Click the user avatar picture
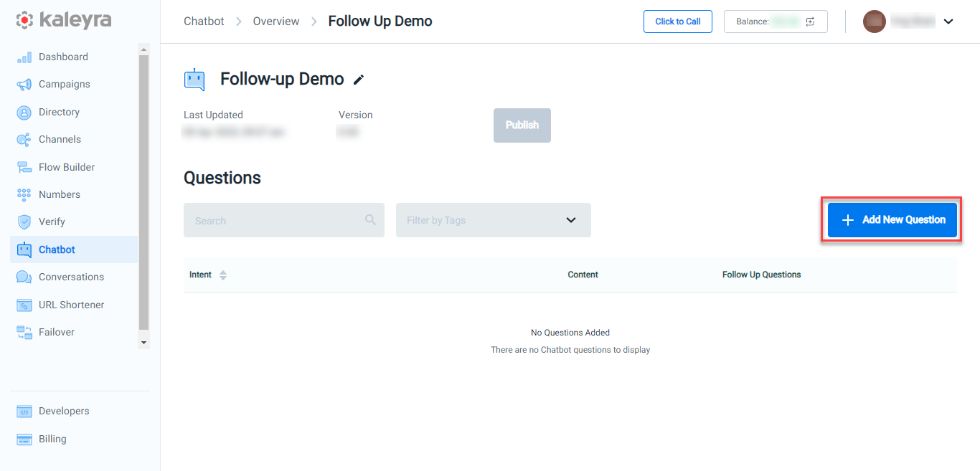The width and height of the screenshot is (980, 471). click(875, 22)
